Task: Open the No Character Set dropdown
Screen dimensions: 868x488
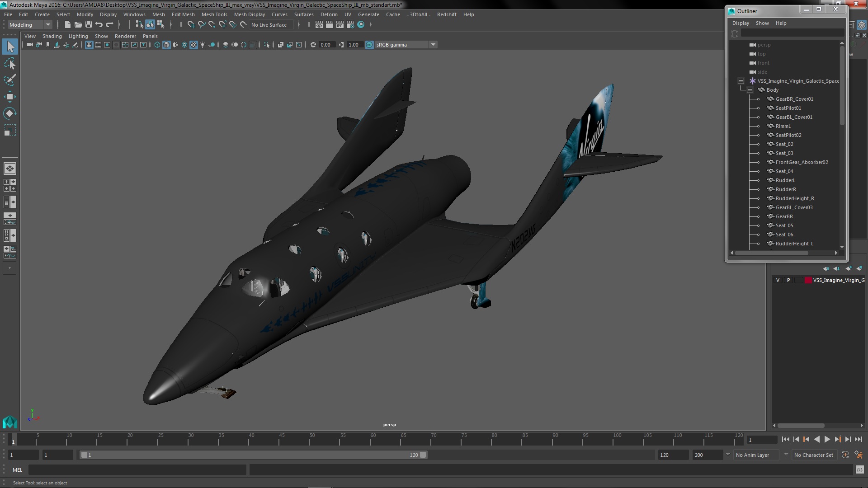Action: point(814,455)
